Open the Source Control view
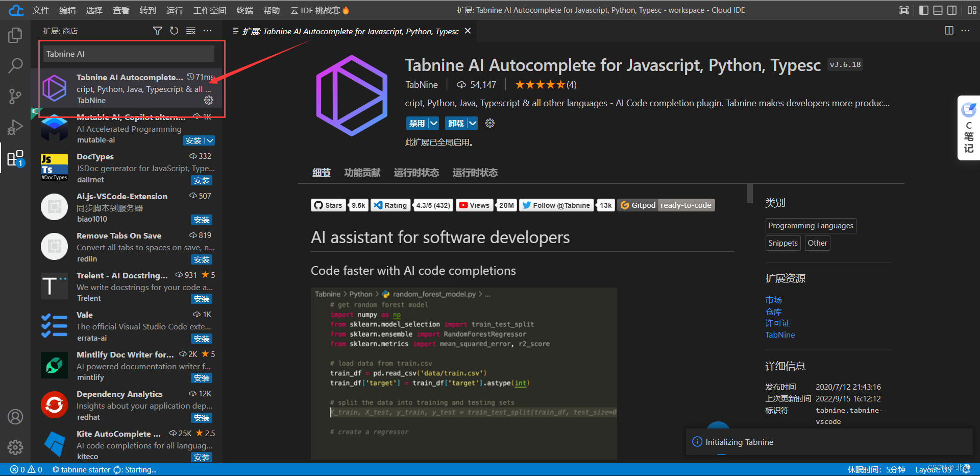Image resolution: width=980 pixels, height=476 pixels. pos(15,96)
